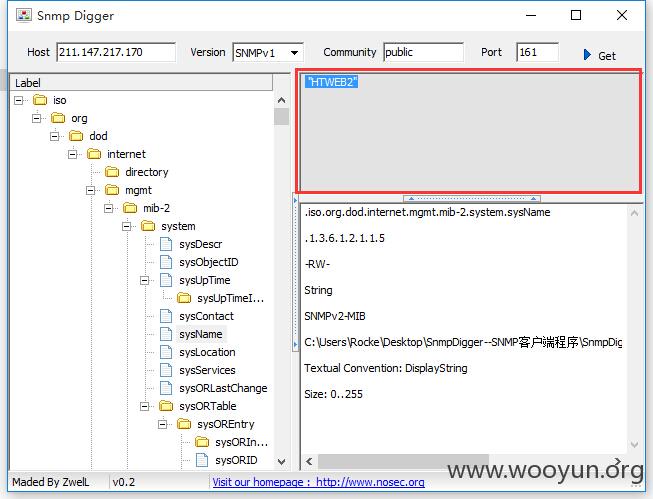Click the Maded By ZwelL status text
The image size is (653, 499).
[50, 482]
